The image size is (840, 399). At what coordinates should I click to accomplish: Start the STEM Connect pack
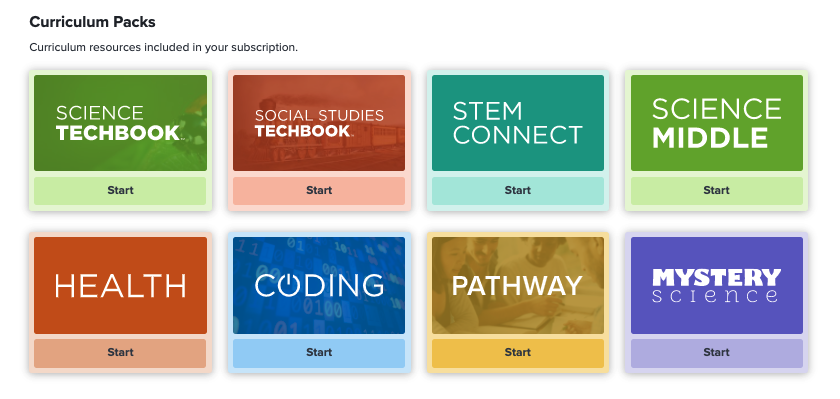click(518, 191)
